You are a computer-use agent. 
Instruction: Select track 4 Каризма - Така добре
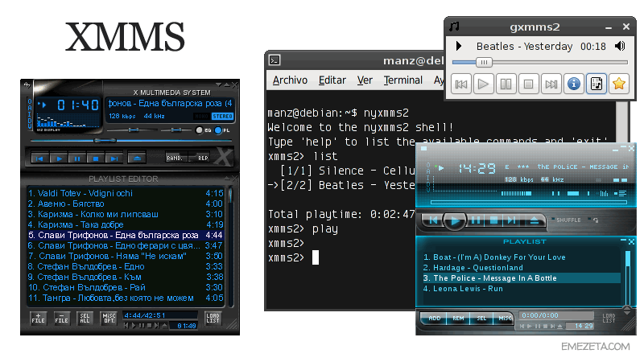click(126, 225)
